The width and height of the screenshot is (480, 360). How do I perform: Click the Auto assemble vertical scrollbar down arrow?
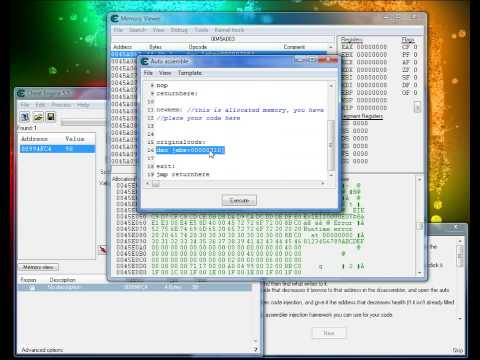(x=331, y=175)
